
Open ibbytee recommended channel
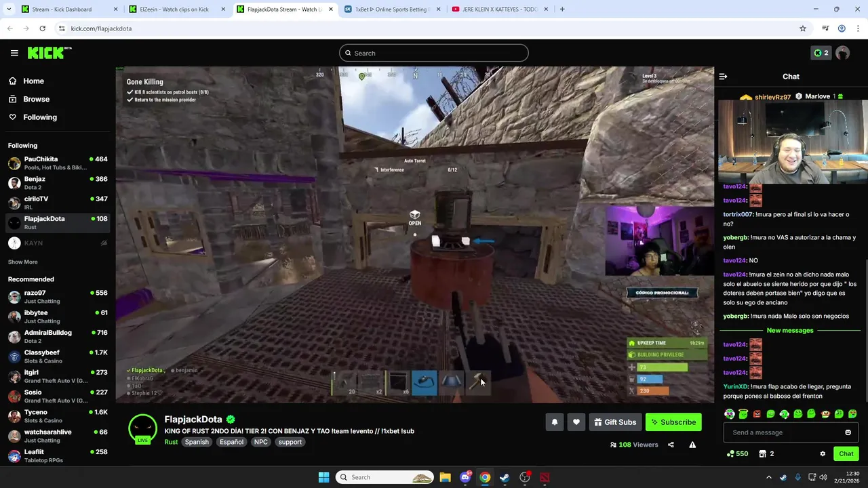pyautogui.click(x=58, y=317)
